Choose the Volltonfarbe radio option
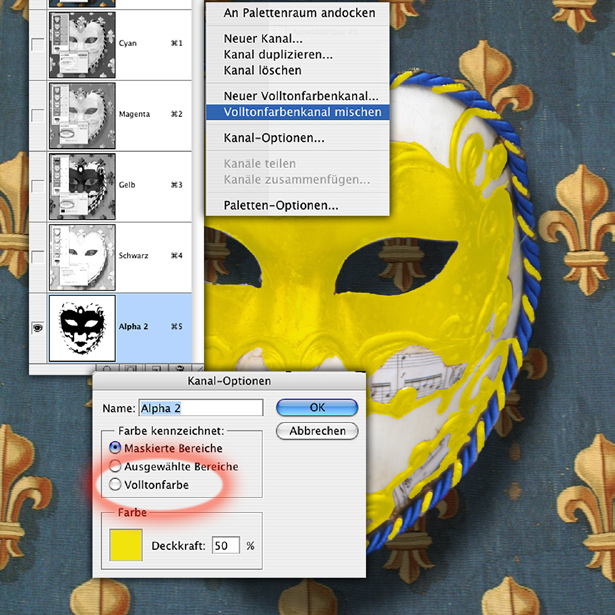The image size is (615, 615). click(115, 484)
